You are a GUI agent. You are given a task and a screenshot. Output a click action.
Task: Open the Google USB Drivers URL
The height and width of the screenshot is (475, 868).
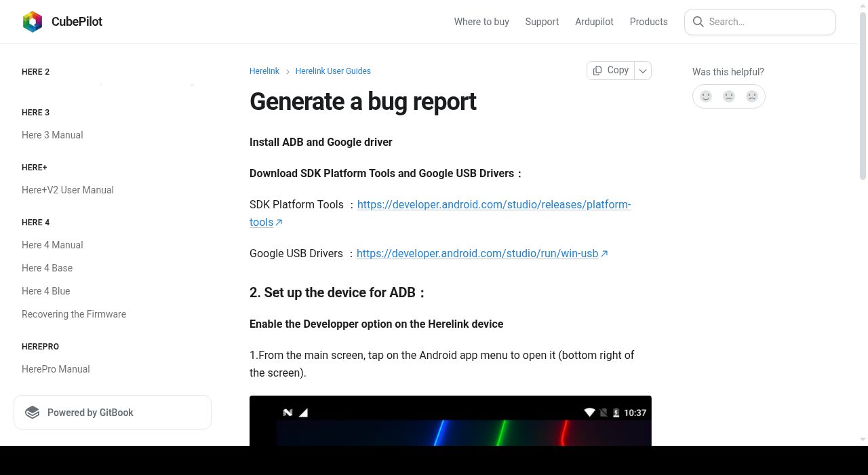(482, 254)
